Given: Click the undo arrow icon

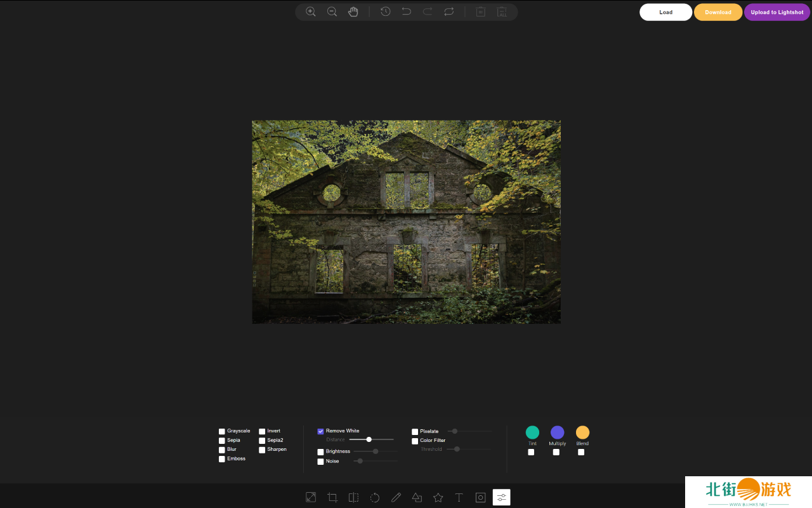Looking at the screenshot, I should click(x=407, y=11).
